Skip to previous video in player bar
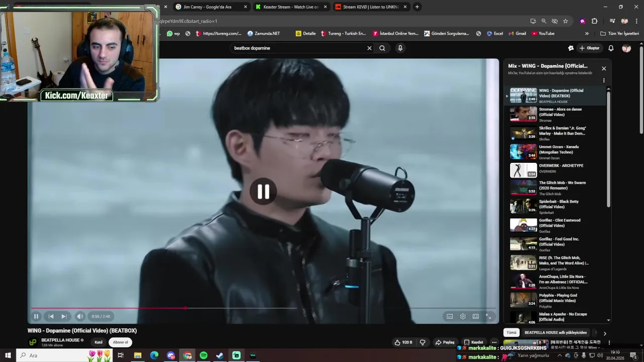Screen dimensions: 644x362 51,316
